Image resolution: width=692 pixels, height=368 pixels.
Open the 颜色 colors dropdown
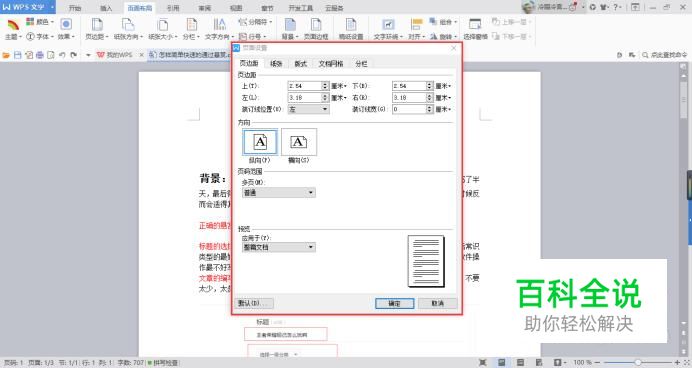pyautogui.click(x=40, y=22)
